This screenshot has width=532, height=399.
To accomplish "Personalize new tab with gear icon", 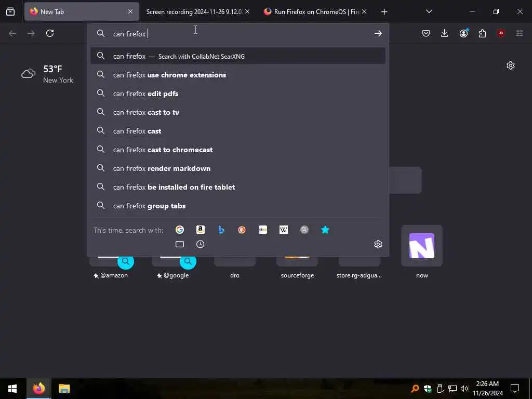I will click(x=511, y=65).
